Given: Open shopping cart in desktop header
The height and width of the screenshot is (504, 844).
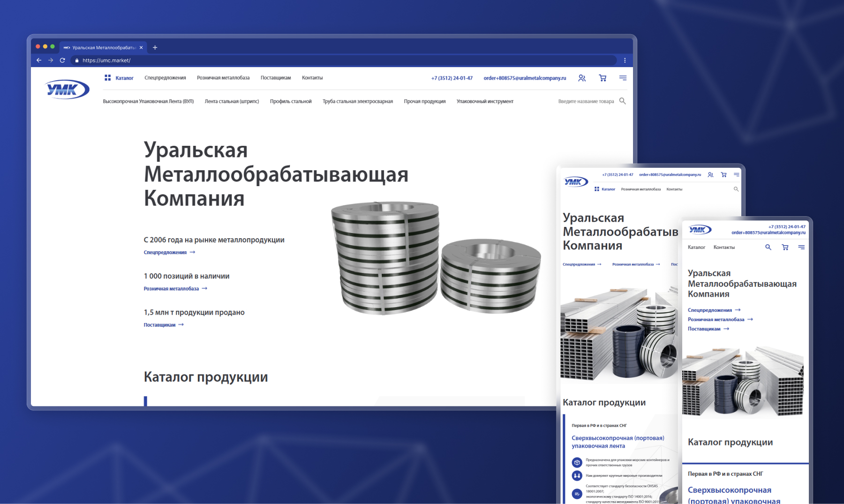Looking at the screenshot, I should pos(603,78).
